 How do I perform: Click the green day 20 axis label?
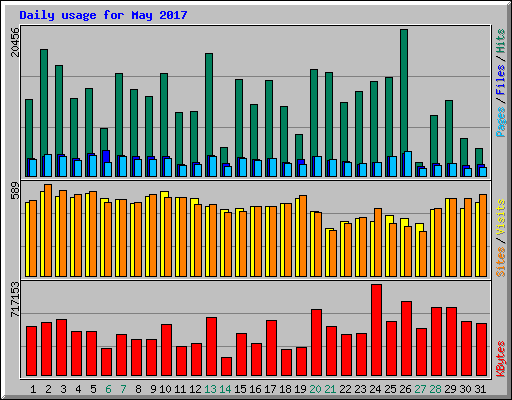[x=315, y=389]
